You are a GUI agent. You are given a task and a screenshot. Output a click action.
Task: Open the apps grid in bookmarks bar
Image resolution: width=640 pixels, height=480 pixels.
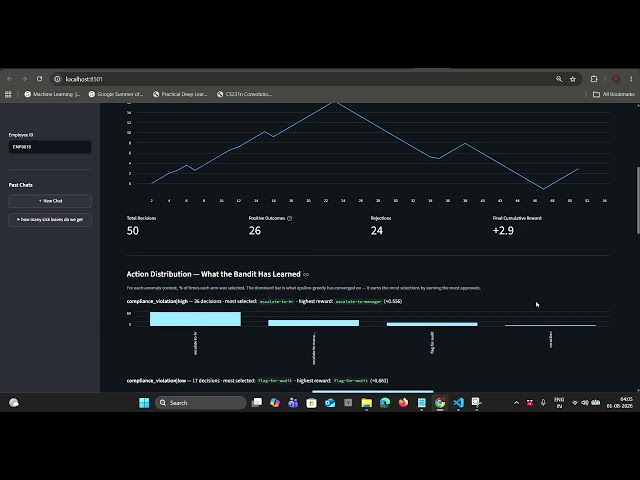(8, 94)
